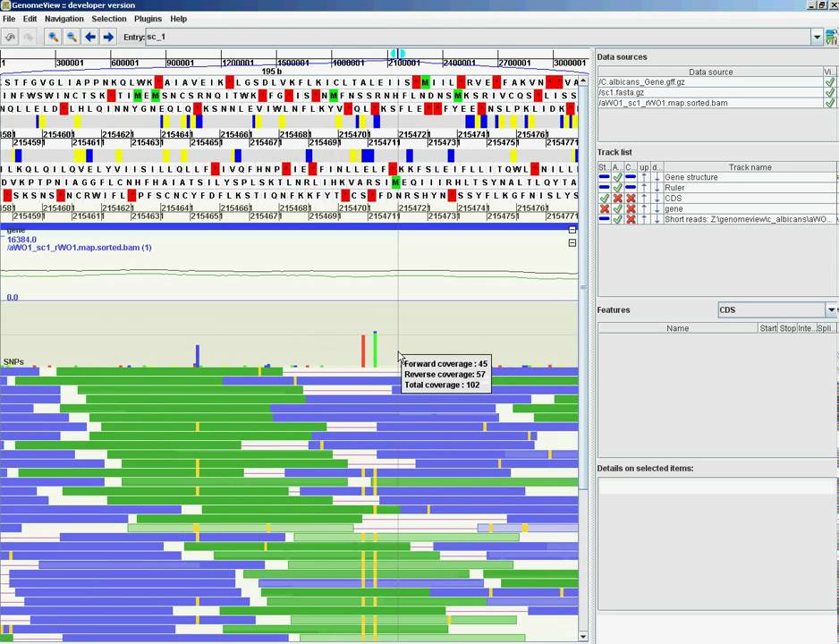Click the Track name column header
Screen dimensions: 839x644
click(750, 167)
